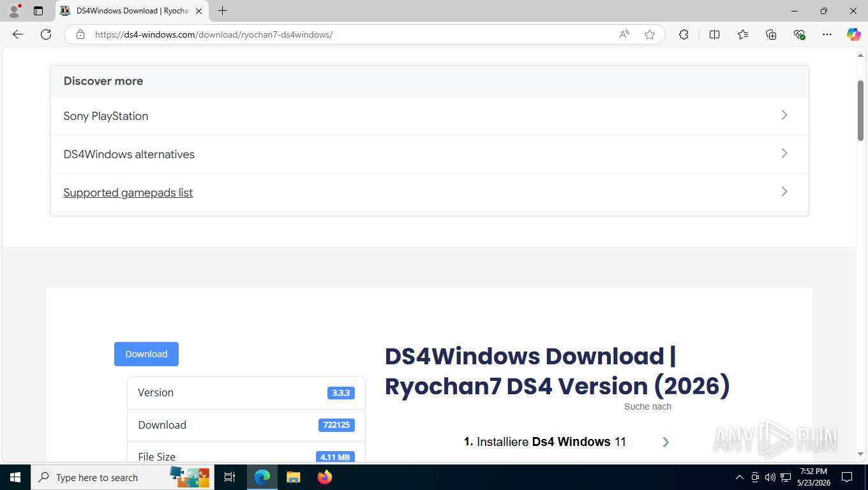
Task: Open Collections icon
Action: pos(771,34)
